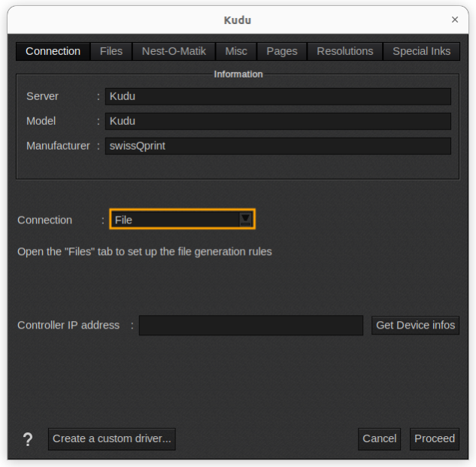
Task: Click the Information group heading
Action: pyautogui.click(x=238, y=74)
